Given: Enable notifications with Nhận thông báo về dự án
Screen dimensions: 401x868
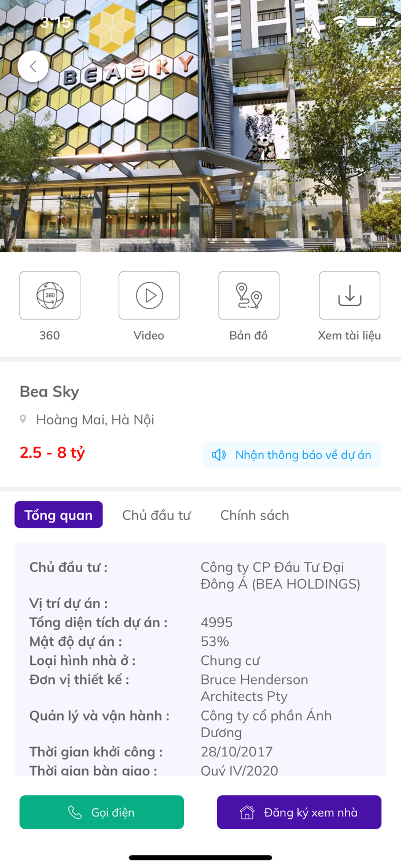Looking at the screenshot, I should [x=292, y=455].
